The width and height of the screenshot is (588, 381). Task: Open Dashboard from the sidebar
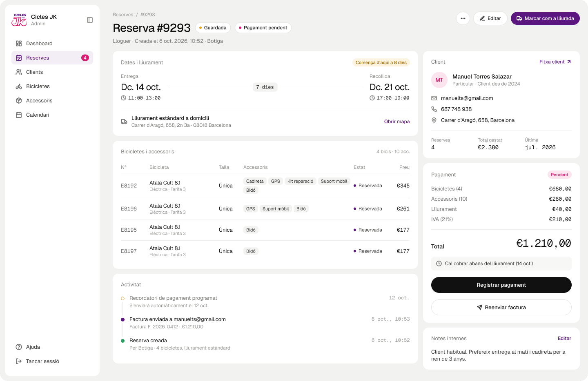point(52,44)
